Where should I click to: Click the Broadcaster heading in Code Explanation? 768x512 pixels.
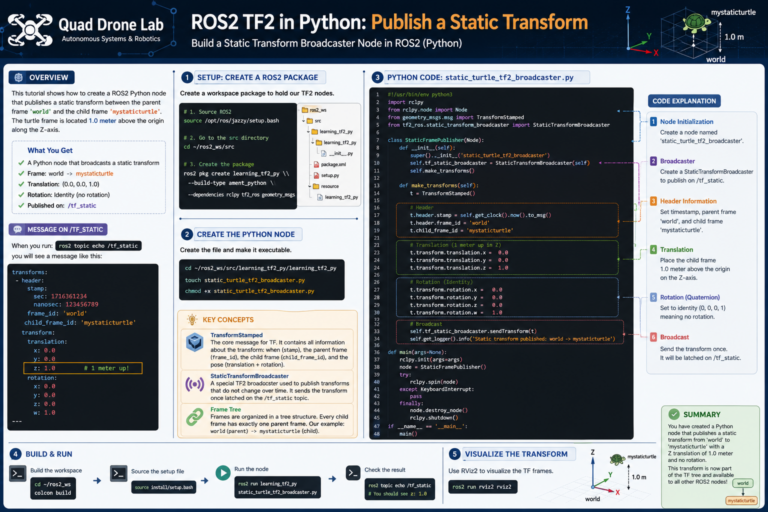point(677,161)
